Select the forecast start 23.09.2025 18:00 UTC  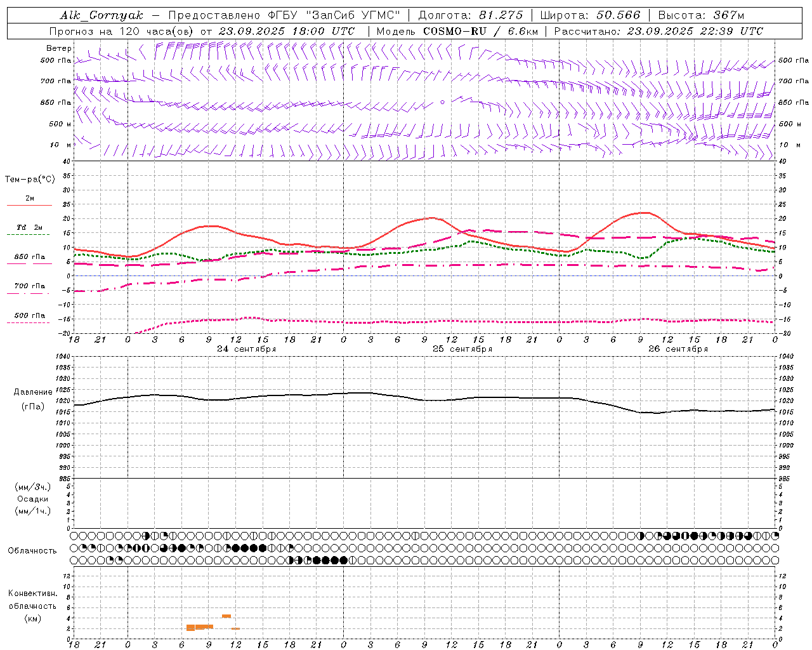287,31
